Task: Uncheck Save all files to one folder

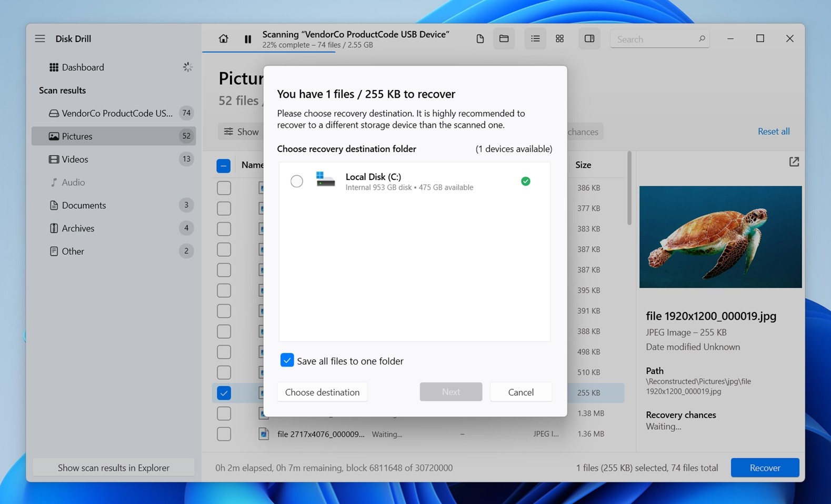Action: (x=287, y=360)
